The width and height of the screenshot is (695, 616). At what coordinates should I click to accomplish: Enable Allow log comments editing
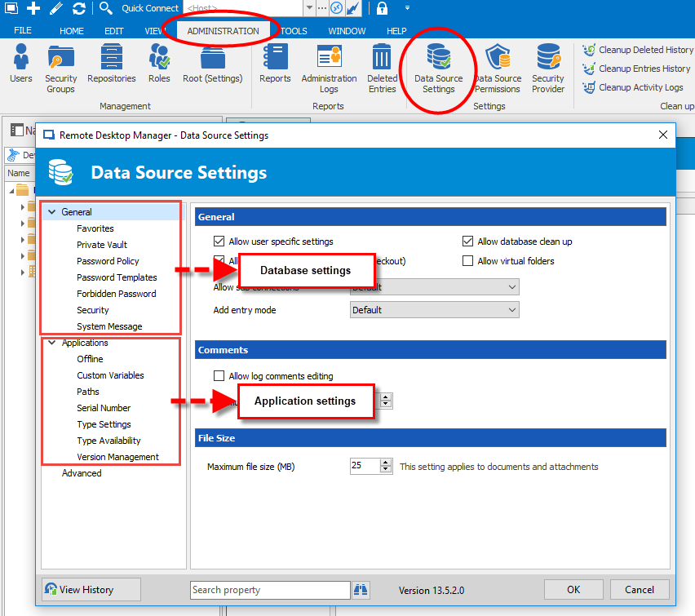pyautogui.click(x=219, y=376)
